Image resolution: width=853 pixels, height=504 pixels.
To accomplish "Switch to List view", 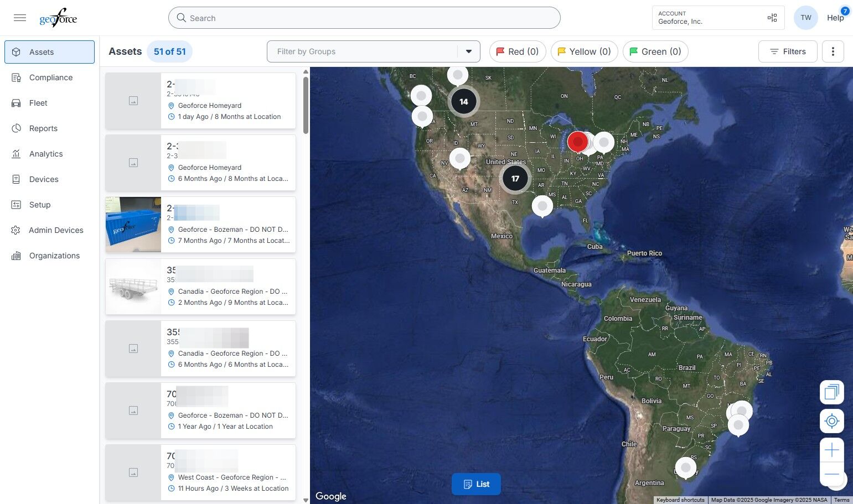I will click(x=476, y=484).
